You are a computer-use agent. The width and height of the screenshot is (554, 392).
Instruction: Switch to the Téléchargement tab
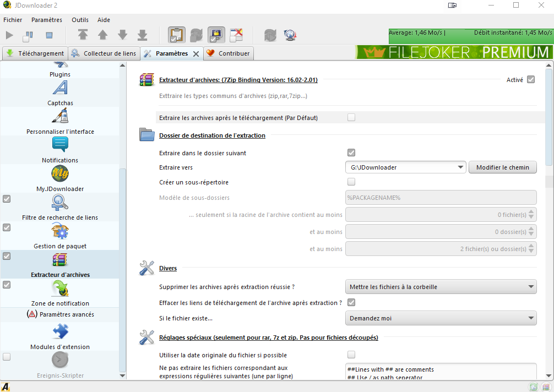tap(35, 53)
